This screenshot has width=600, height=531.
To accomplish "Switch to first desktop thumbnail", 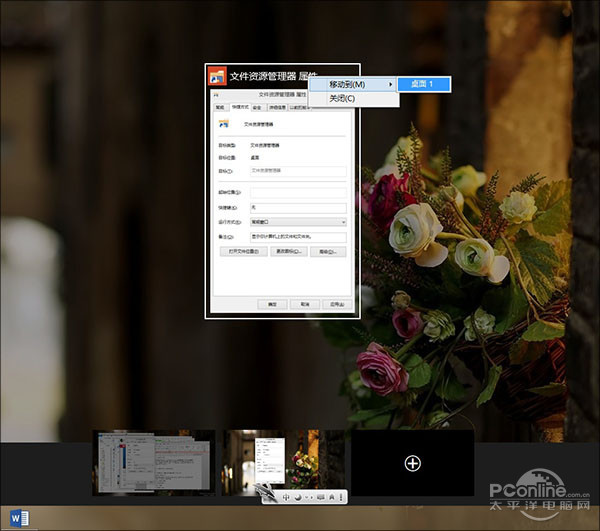I will [154, 463].
